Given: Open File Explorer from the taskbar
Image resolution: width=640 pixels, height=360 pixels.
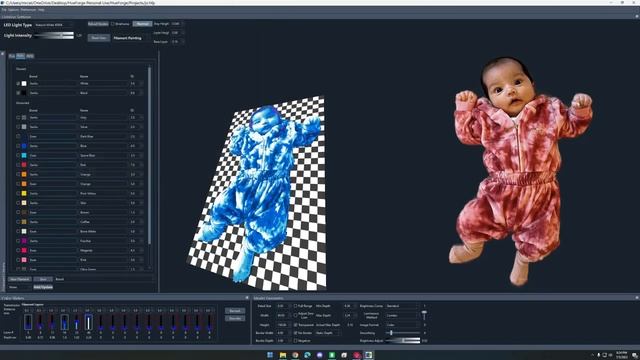Looking at the screenshot, I should coord(282,355).
